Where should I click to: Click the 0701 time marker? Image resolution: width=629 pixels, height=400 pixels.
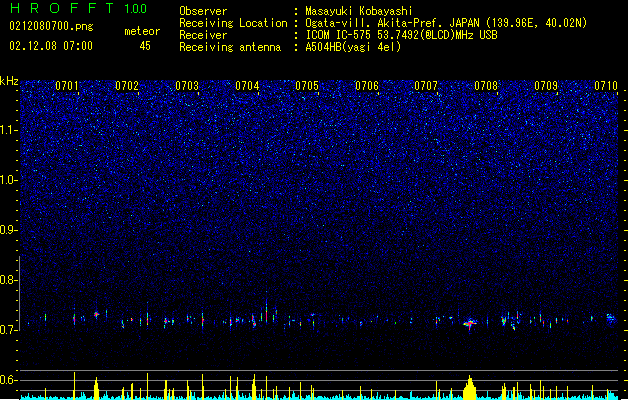(x=67, y=85)
